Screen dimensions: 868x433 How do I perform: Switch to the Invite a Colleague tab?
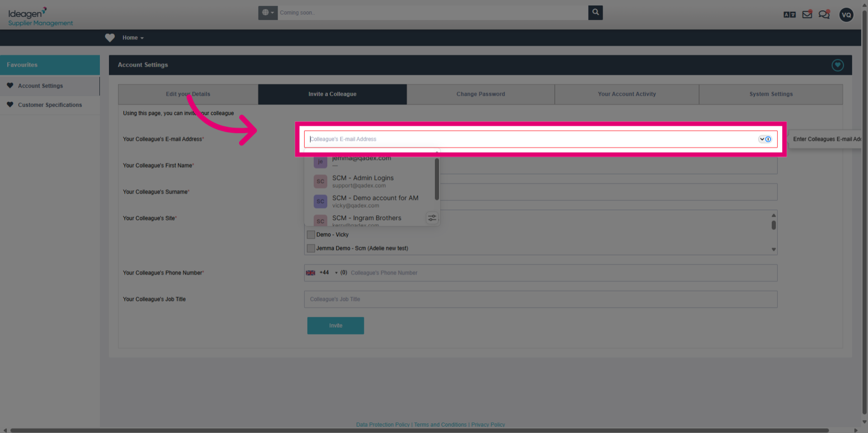coord(332,94)
